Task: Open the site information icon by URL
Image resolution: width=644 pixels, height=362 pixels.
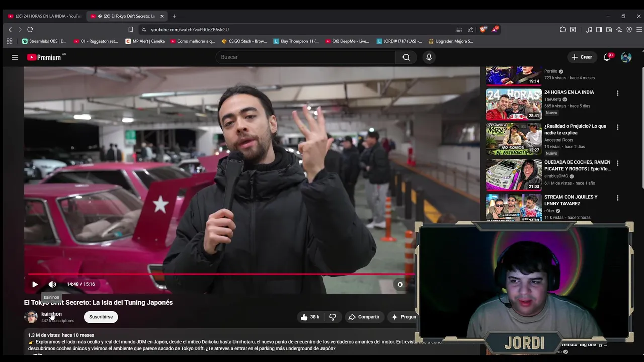Action: coord(144,30)
